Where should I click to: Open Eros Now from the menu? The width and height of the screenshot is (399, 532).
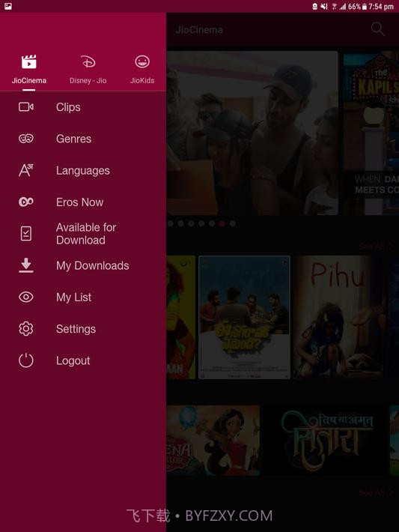click(79, 202)
